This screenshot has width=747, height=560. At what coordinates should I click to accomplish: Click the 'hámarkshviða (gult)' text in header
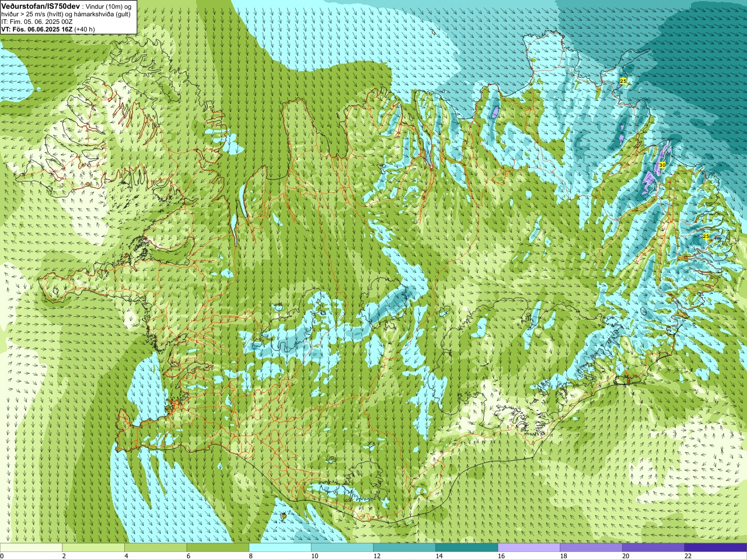[103, 14]
